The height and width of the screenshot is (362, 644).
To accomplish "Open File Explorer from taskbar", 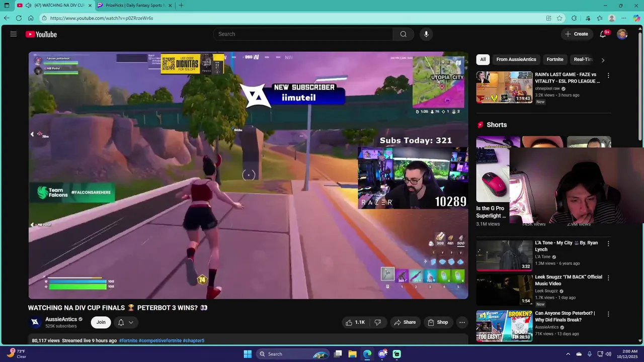I will click(x=353, y=354).
